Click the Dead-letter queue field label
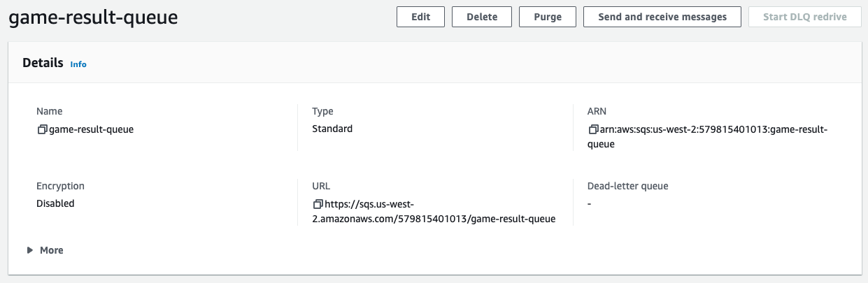868x283 pixels. [628, 186]
